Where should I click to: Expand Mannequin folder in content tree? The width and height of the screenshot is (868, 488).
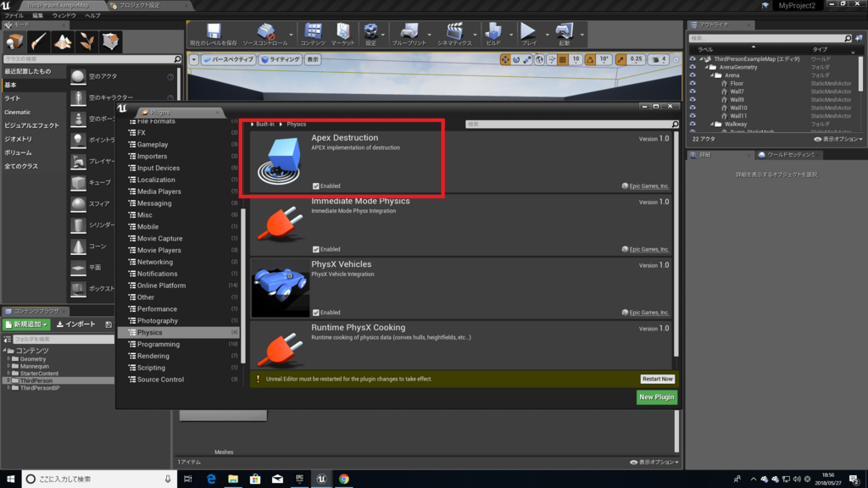[8, 366]
